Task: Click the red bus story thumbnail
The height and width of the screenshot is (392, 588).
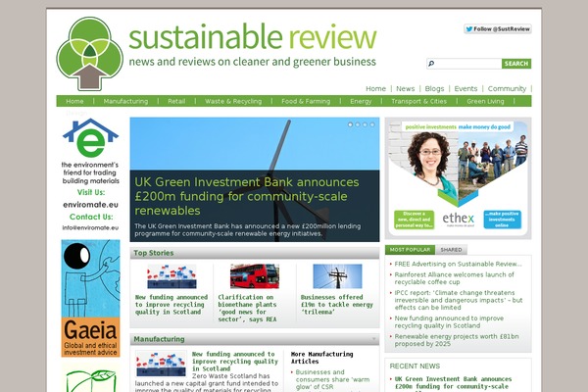Action: click(x=255, y=276)
